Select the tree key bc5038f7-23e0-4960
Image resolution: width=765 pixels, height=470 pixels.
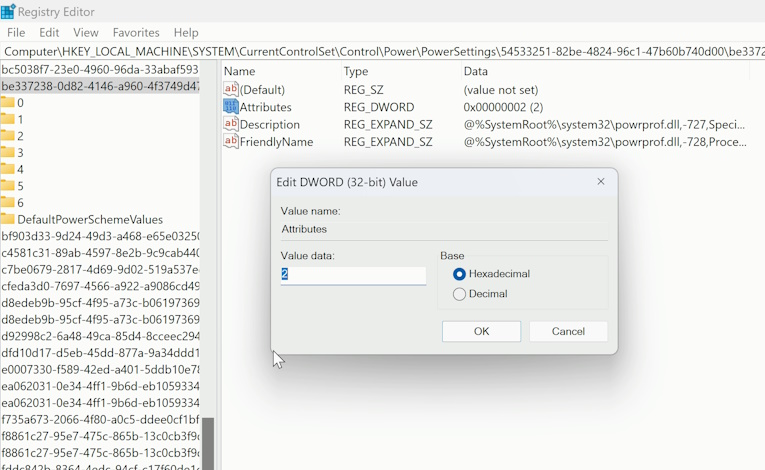coord(100,69)
